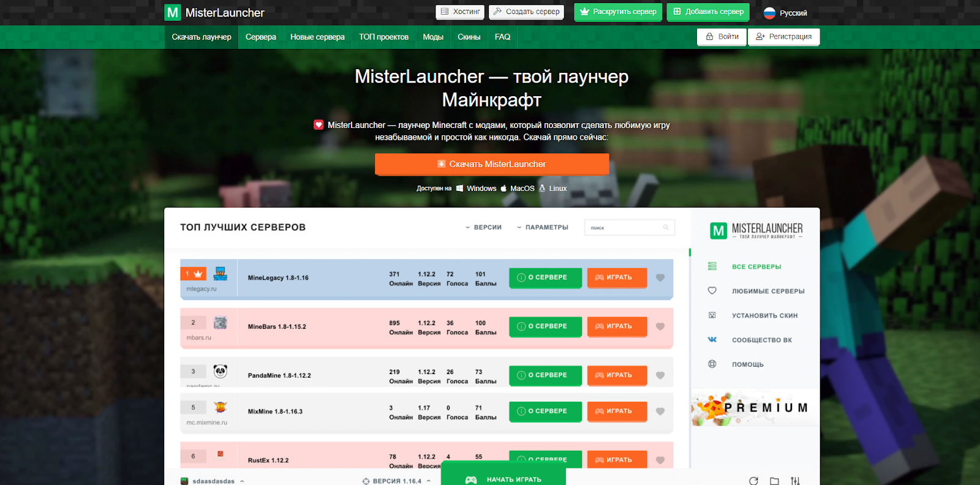This screenshot has height=485, width=980.
Task: Click the MixMine server avatar icon
Action: point(221,407)
